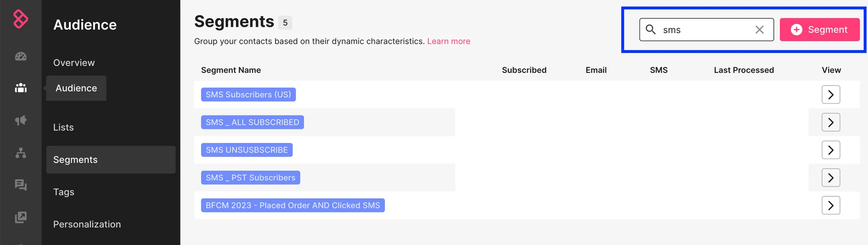
Task: Open the campaigns megaphone icon
Action: click(x=21, y=121)
